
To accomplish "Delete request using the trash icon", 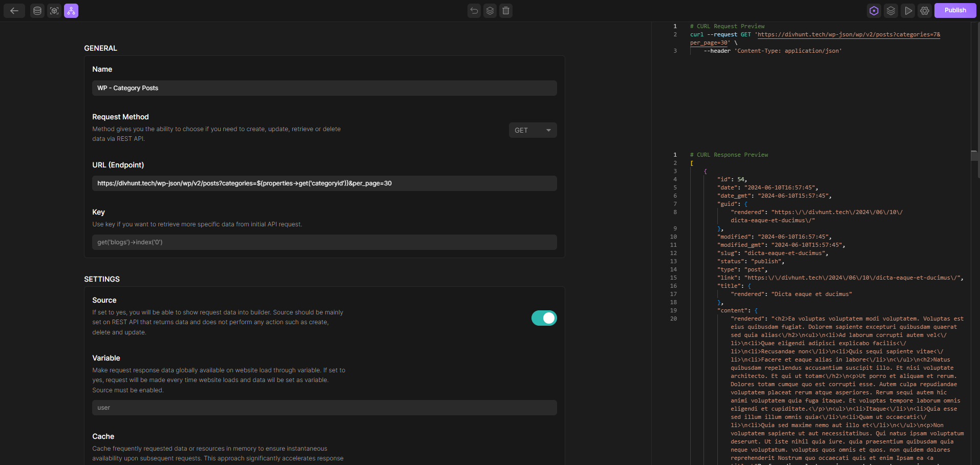I will [506, 11].
